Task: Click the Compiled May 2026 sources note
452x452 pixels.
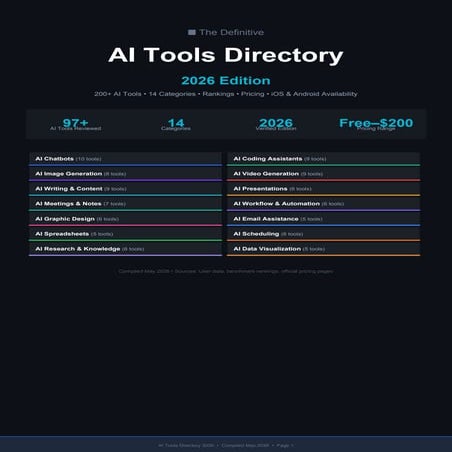Action: (x=226, y=271)
